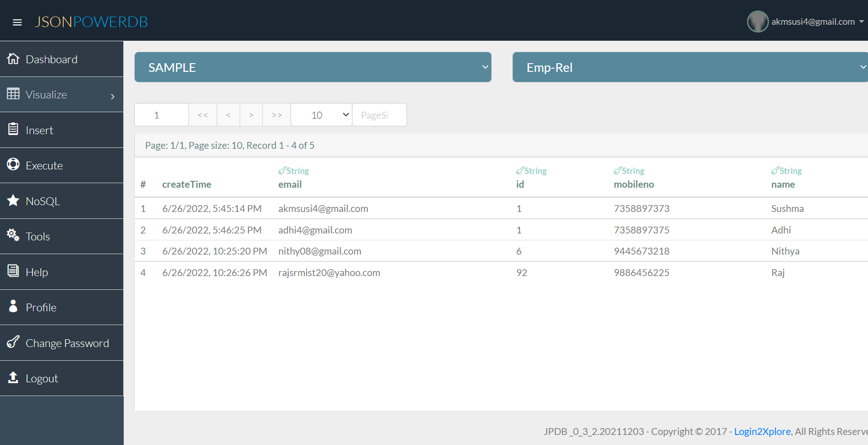Click the Visualize table icon
Screen dimensions: 868x445
pyautogui.click(x=13, y=94)
